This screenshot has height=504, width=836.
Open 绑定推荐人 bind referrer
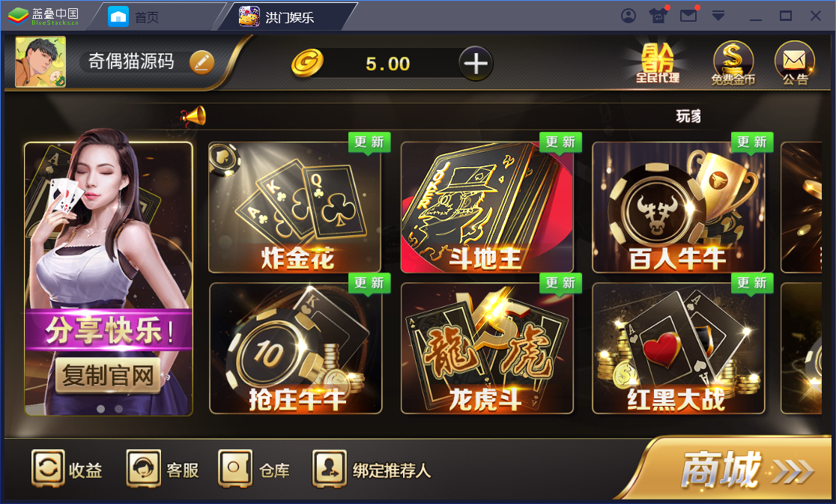click(372, 469)
